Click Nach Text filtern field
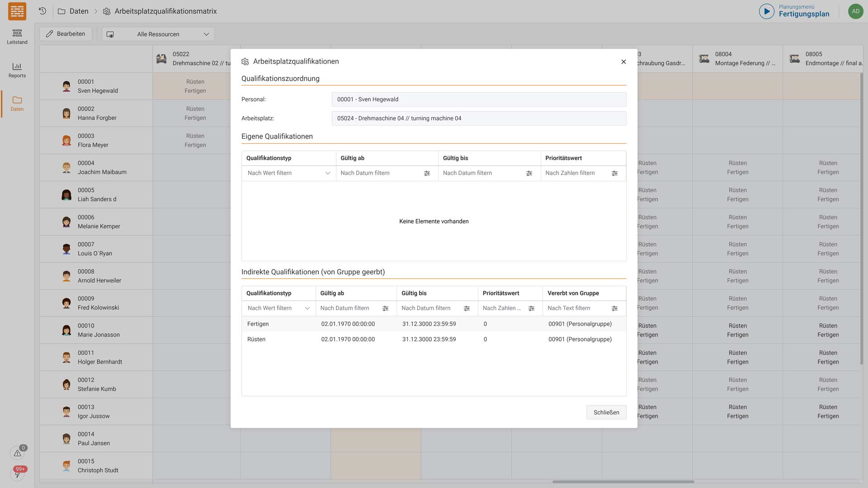 [x=577, y=308]
